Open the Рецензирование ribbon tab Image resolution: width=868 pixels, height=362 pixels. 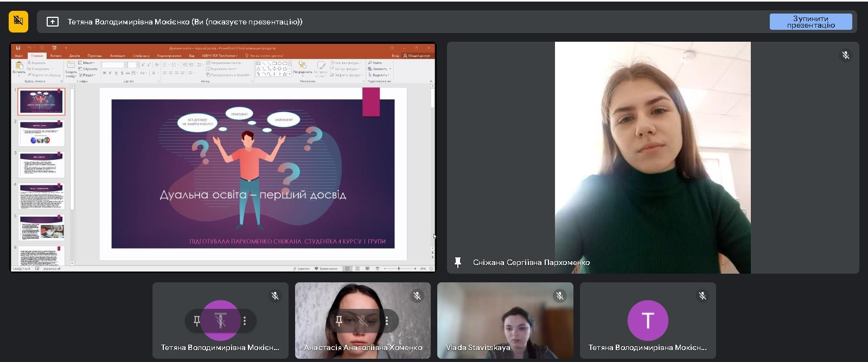169,55
